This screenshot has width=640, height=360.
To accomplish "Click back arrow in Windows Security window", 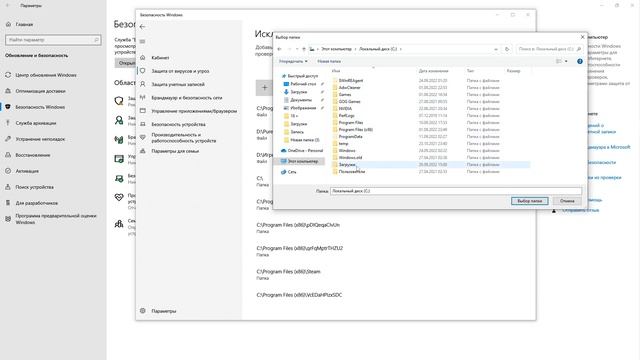I will click(x=142, y=27).
